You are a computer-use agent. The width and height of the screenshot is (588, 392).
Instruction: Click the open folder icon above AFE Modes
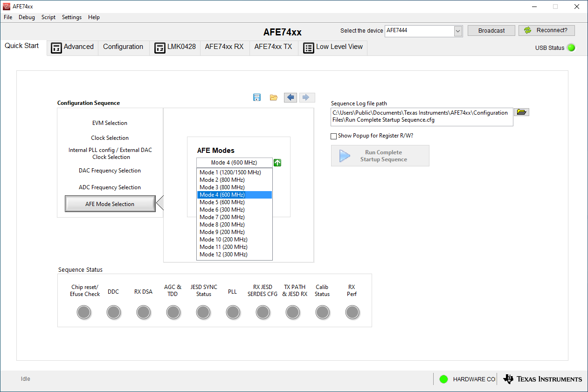274,97
